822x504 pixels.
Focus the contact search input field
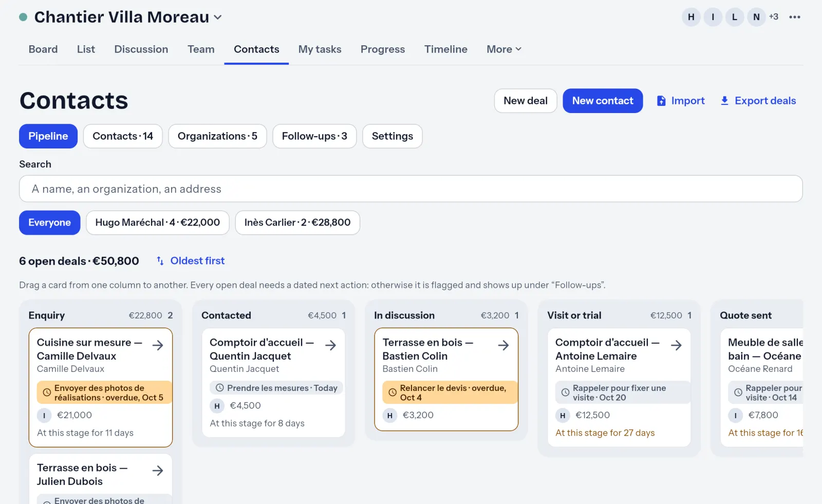(x=411, y=189)
